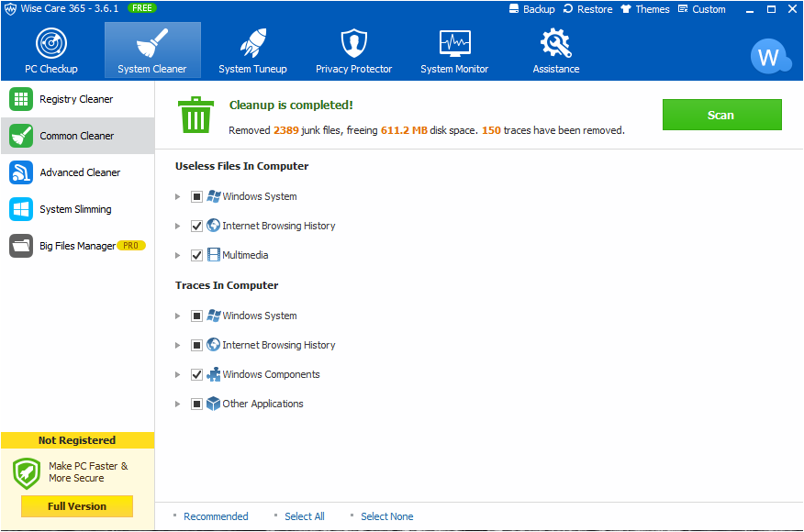This screenshot has height=532, width=804.
Task: Toggle Windows System checkbox under Traces
Action: point(197,316)
